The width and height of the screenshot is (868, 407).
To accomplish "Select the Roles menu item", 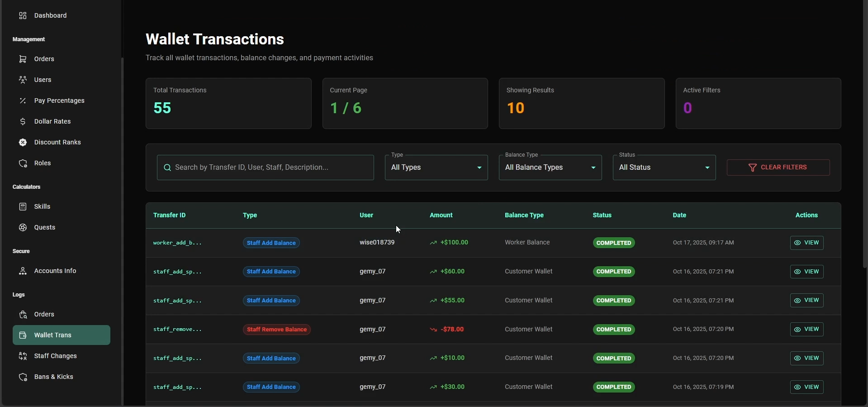I will [43, 163].
